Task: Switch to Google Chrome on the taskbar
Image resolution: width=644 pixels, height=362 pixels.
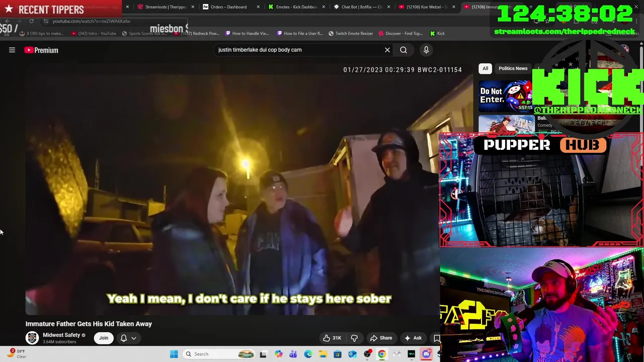Action: [382, 354]
